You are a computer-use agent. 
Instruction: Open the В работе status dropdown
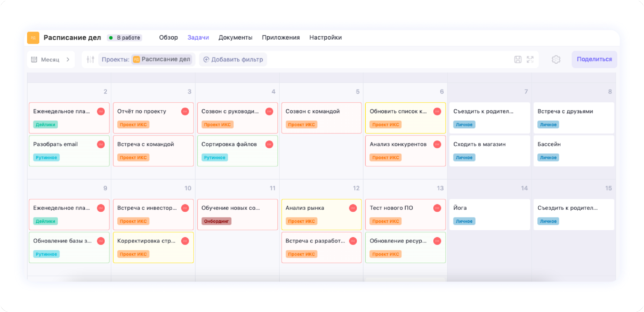pyautogui.click(x=125, y=38)
